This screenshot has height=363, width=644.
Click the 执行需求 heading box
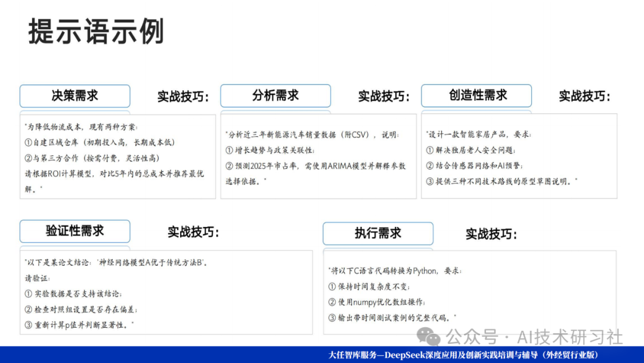coord(378,233)
